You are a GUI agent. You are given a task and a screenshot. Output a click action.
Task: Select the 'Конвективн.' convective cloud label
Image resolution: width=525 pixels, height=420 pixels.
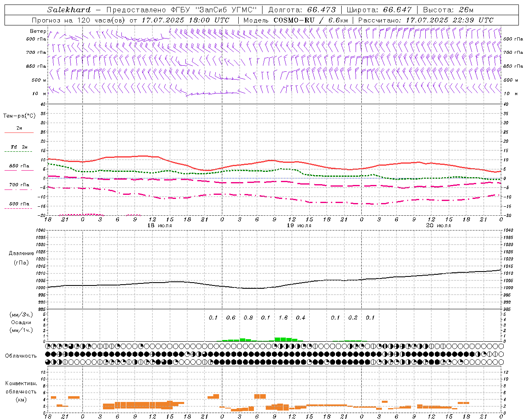coord(21,383)
